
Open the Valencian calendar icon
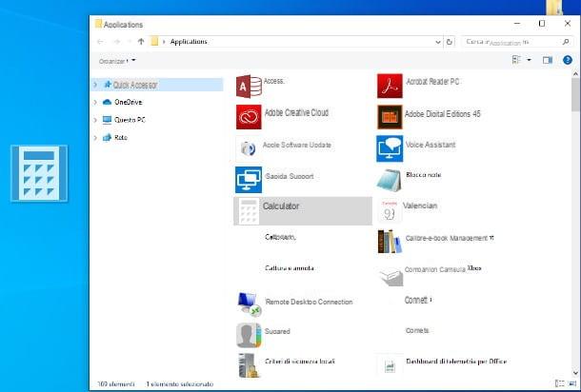pyautogui.click(x=389, y=210)
